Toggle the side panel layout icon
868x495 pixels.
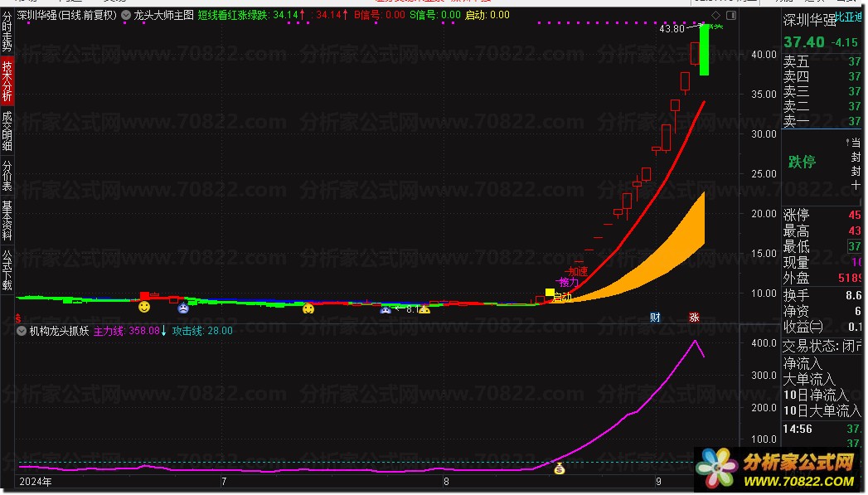pyautogui.click(x=731, y=15)
